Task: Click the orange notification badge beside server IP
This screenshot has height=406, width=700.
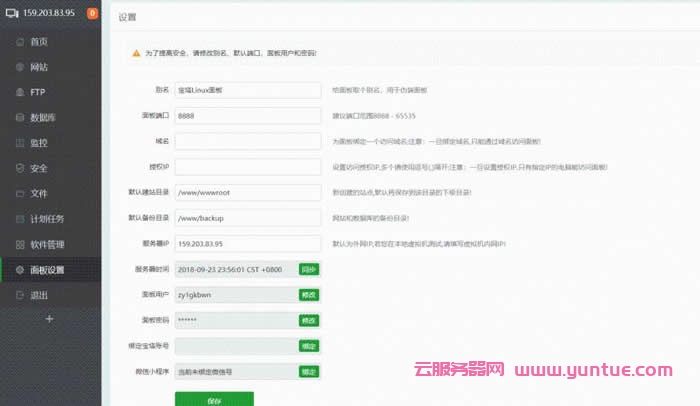Action: click(93, 14)
